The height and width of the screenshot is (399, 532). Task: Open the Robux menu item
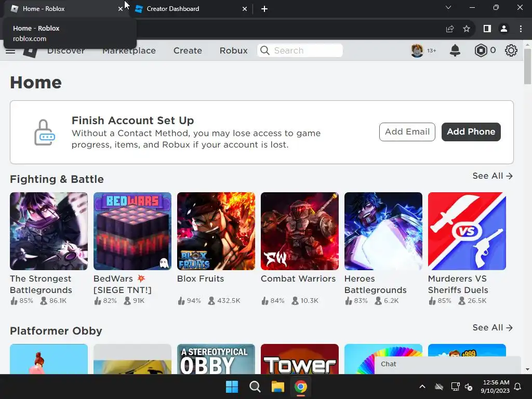coord(233,50)
